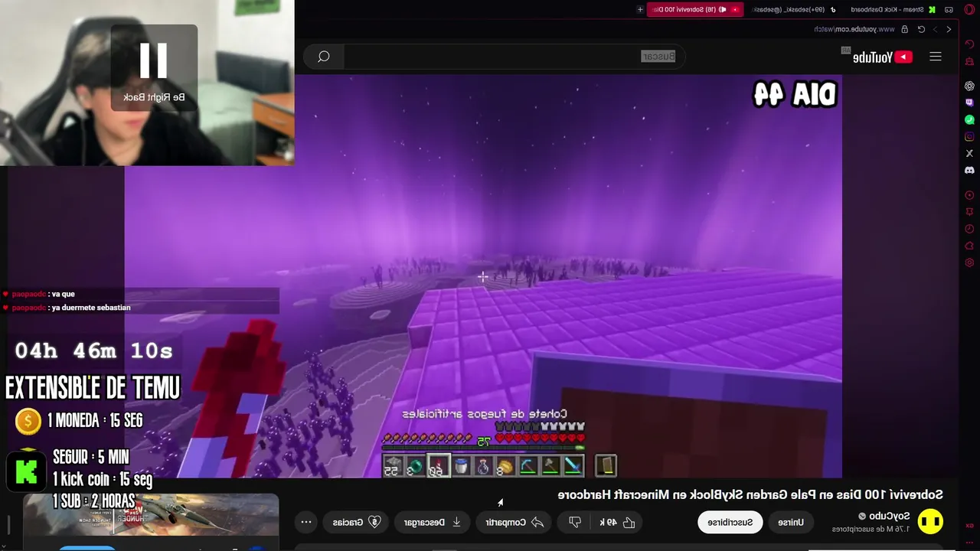980x551 pixels.
Task: Open the sidebar pinboards icon
Action: pyautogui.click(x=969, y=212)
